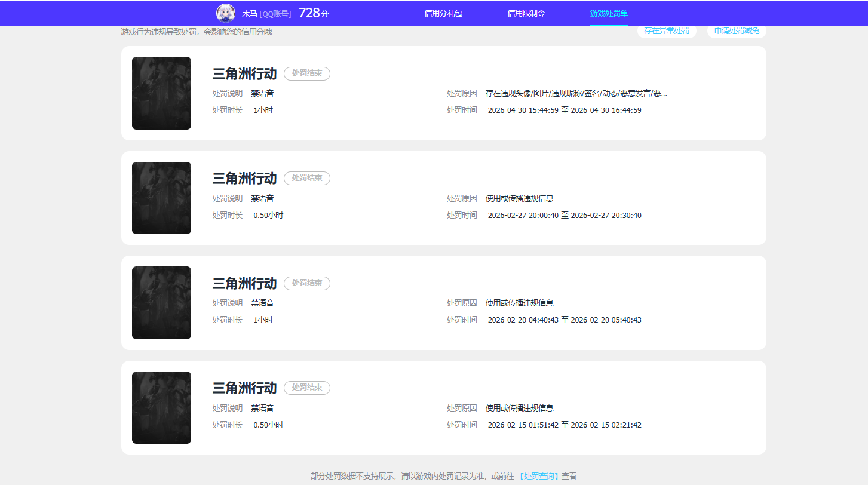Click 三角洲行动 title on the 2026-04-30 card
The width and height of the screenshot is (868, 485).
[244, 73]
